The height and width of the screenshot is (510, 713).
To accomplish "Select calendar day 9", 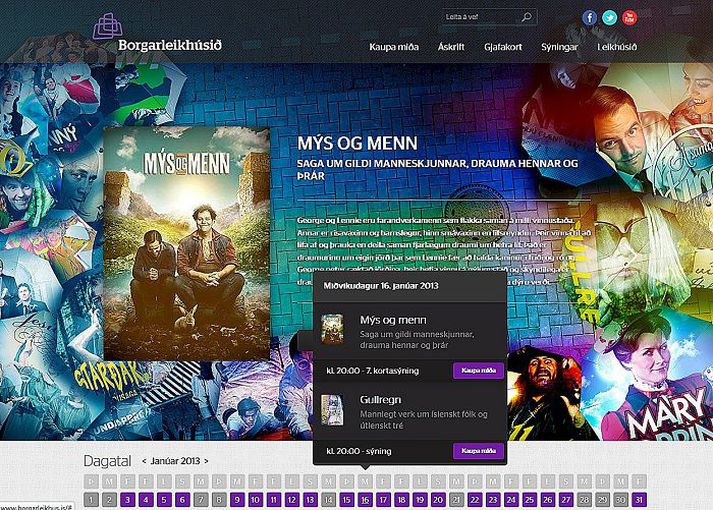I will pyautogui.click(x=237, y=500).
